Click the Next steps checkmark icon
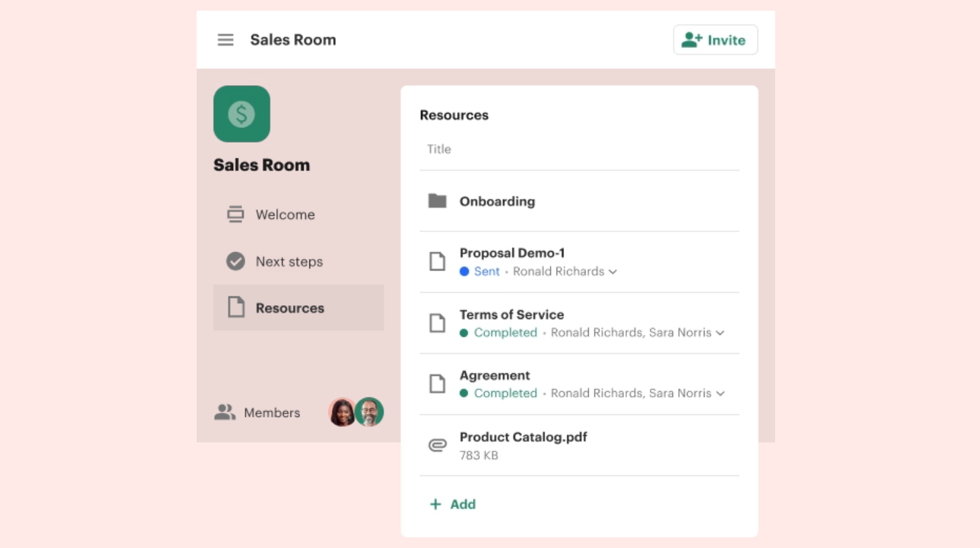The width and height of the screenshot is (980, 548). 236,261
